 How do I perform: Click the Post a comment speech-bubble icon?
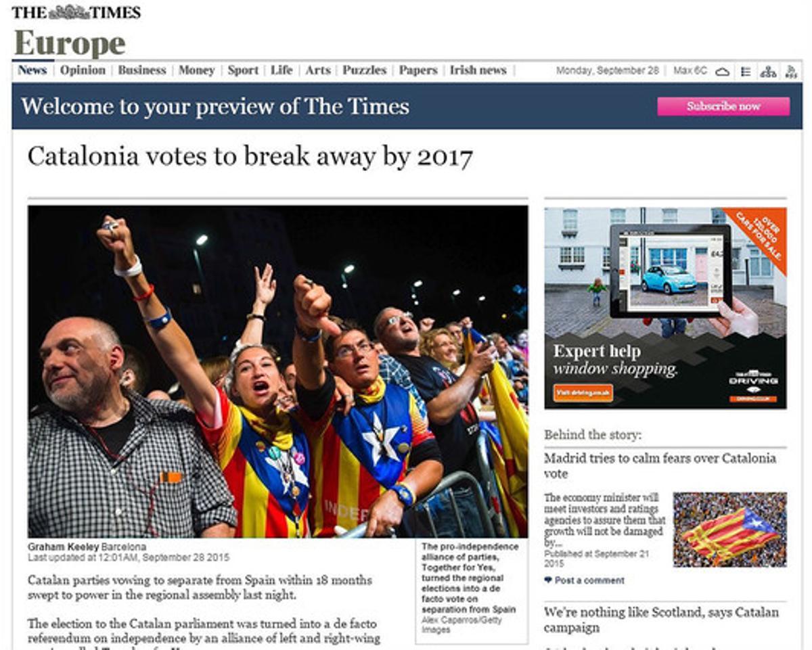click(x=548, y=580)
